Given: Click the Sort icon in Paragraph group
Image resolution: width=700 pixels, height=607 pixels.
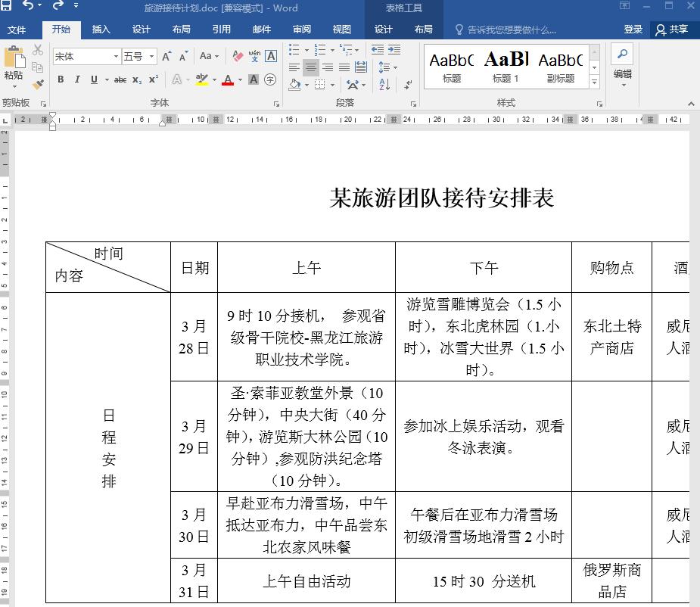Looking at the screenshot, I should tap(384, 85).
